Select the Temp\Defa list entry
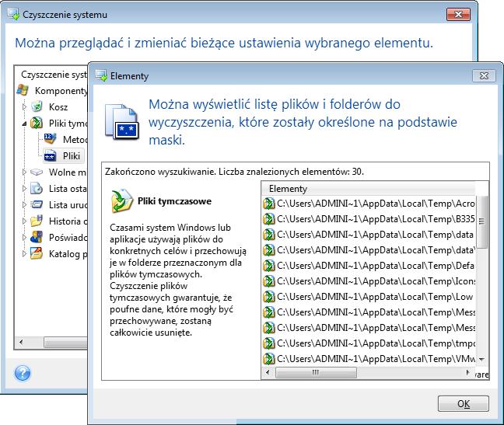The image size is (504, 425). point(369,266)
